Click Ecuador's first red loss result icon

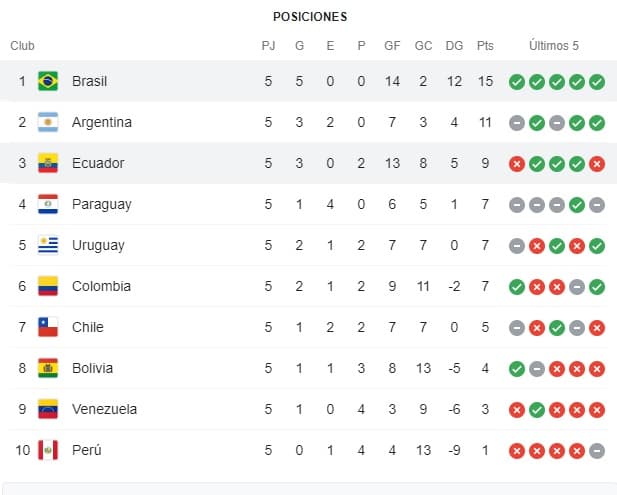[x=517, y=163]
